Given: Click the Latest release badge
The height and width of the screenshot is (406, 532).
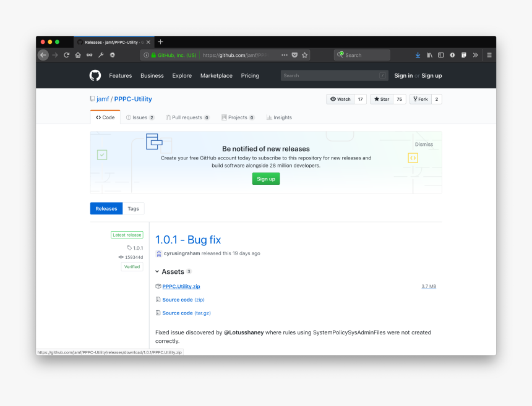Looking at the screenshot, I should tap(127, 235).
